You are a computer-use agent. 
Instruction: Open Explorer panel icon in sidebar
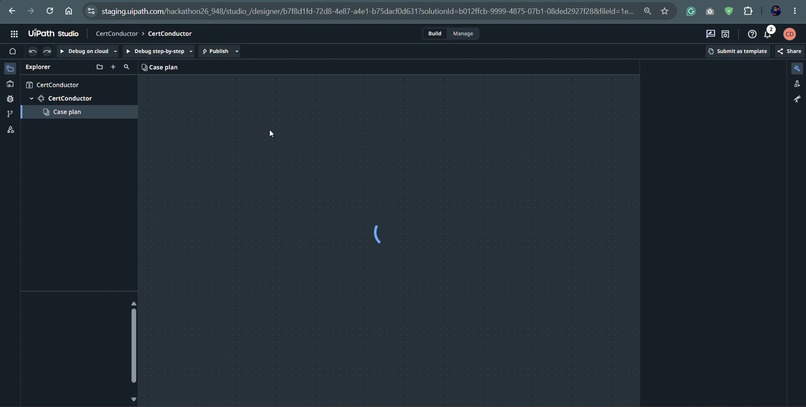(x=10, y=68)
